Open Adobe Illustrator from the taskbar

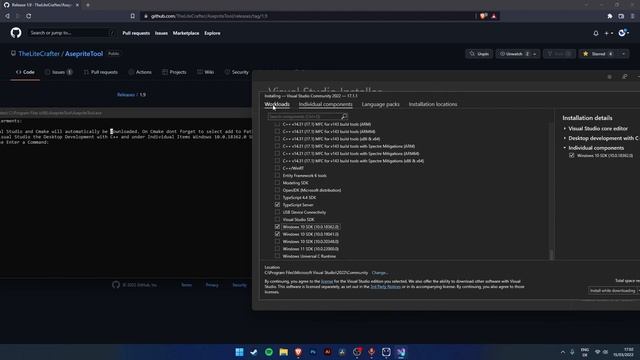pyautogui.click(x=327, y=352)
